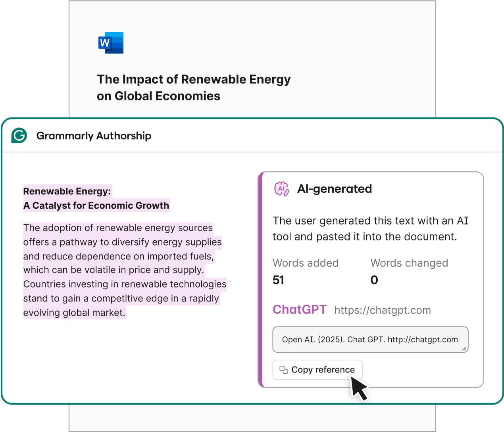Viewport: 504px width, 432px height.
Task: Click the Words added value 51
Action: pos(278,280)
